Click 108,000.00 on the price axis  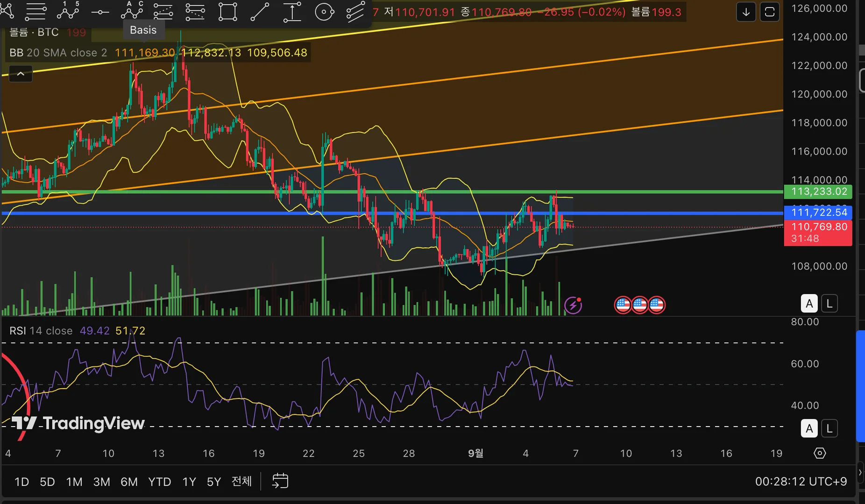tap(819, 266)
